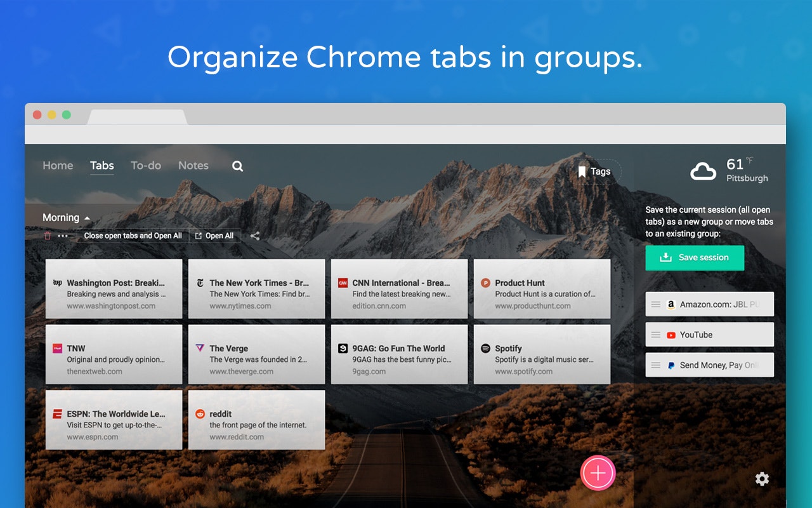Click the search magnifier icon
Image resolution: width=812 pixels, height=508 pixels.
[237, 166]
